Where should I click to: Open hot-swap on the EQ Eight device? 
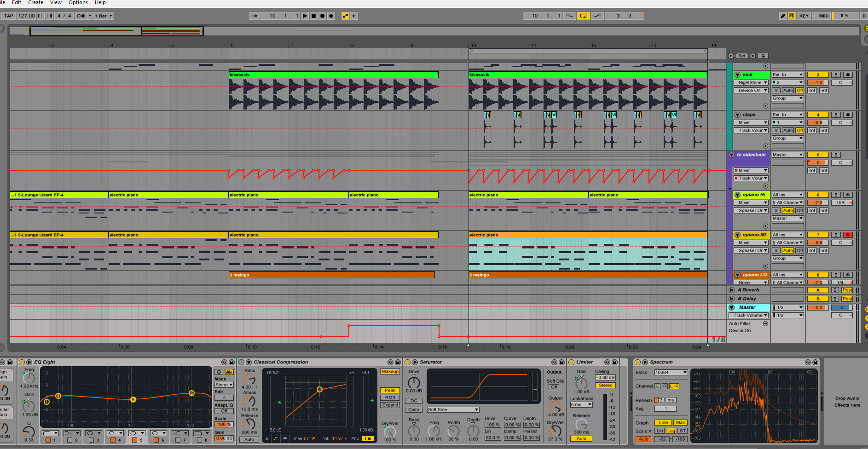pyautogui.click(x=224, y=362)
